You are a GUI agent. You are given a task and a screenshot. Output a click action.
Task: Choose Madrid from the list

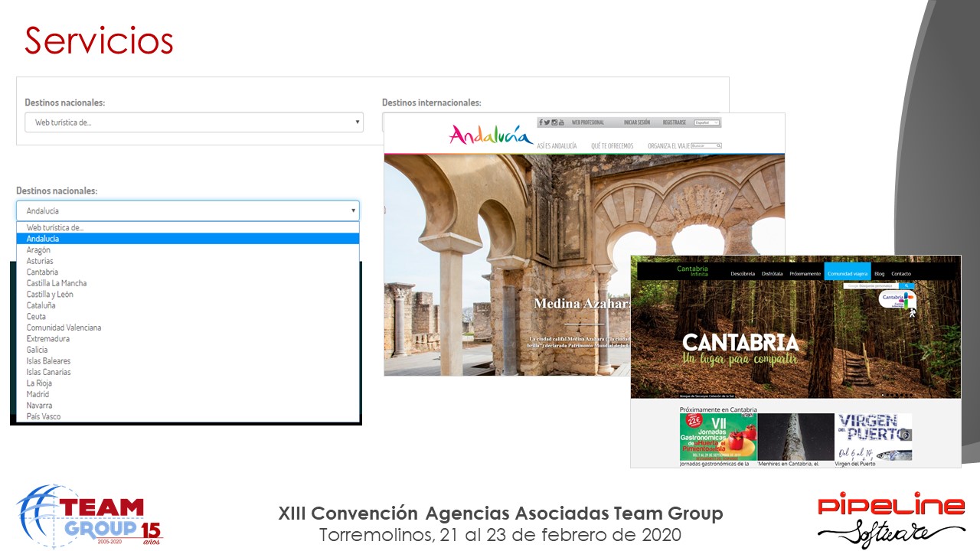[x=188, y=394]
